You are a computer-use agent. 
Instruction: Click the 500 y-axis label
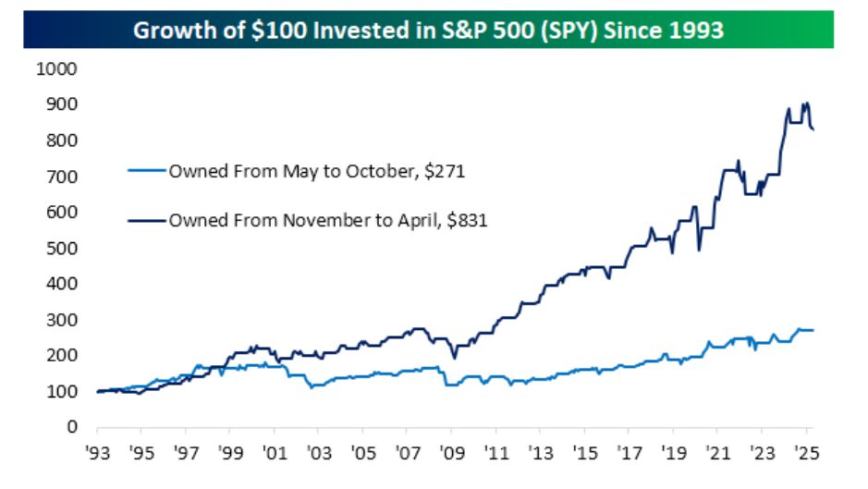click(61, 248)
